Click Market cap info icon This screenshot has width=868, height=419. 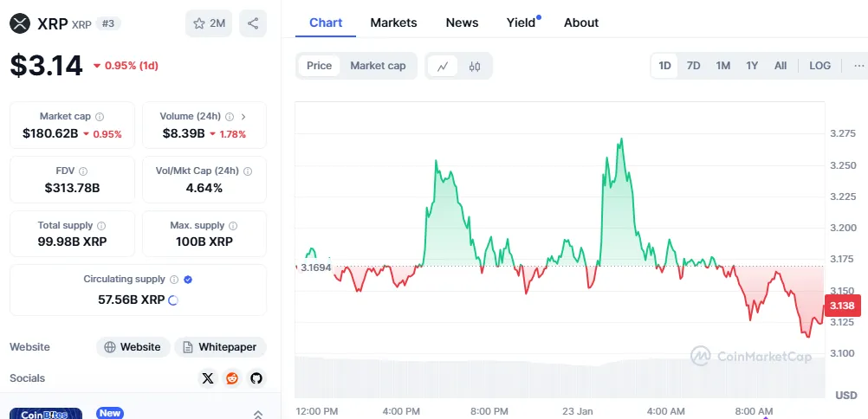[100, 116]
